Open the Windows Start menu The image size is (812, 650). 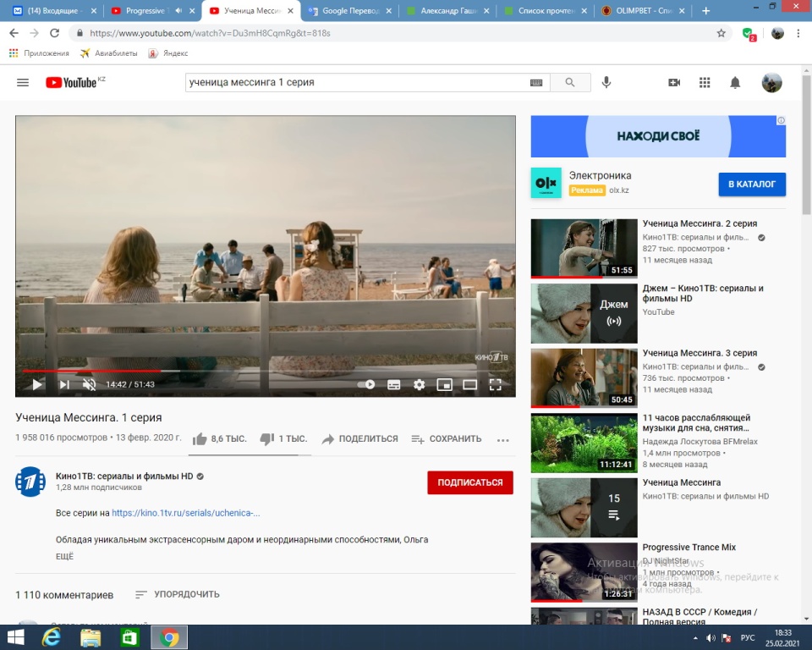point(15,637)
